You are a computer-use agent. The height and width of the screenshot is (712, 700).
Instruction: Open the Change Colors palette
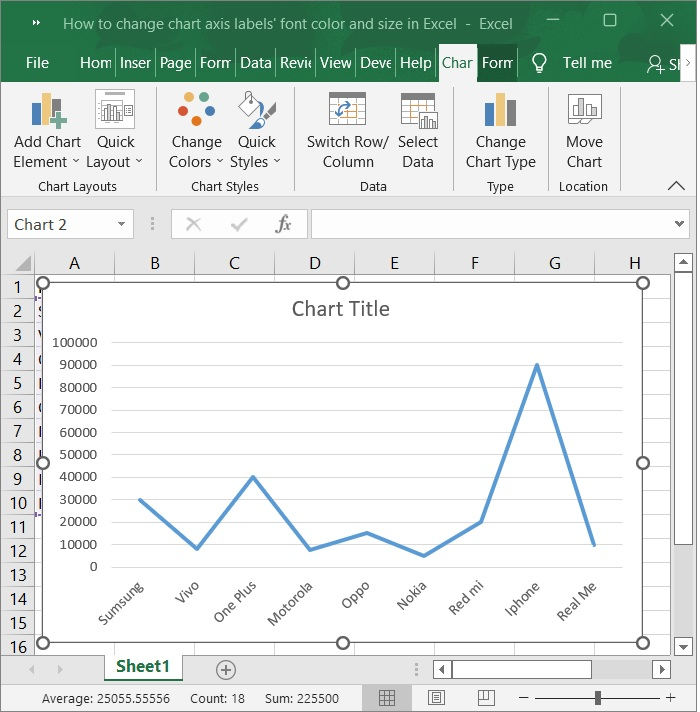tap(196, 110)
